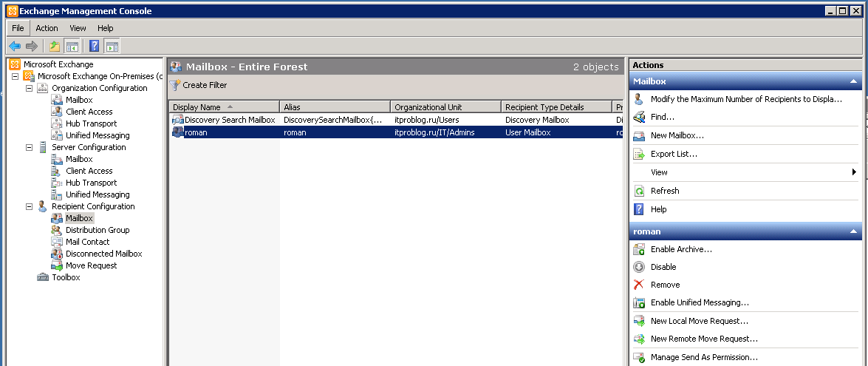The image size is (868, 366).
Task: Click the Create Filter funnel icon
Action: tap(176, 85)
